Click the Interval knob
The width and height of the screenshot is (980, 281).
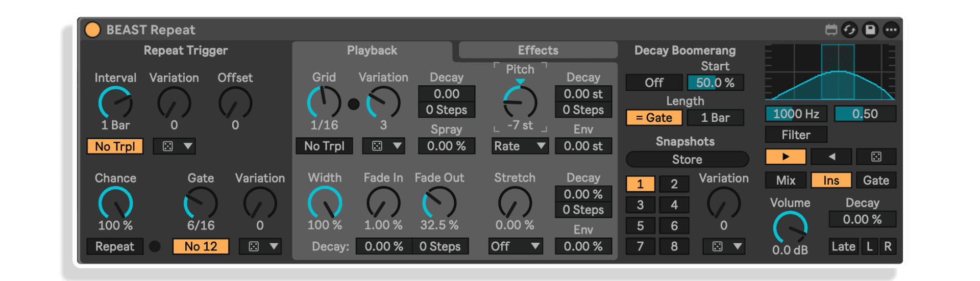point(115,103)
